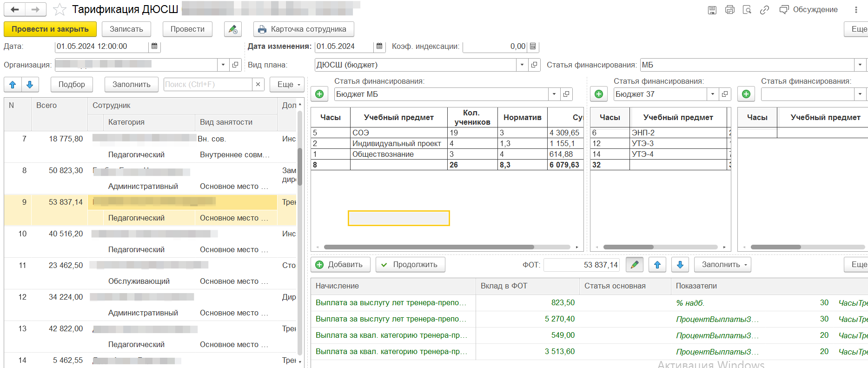The image size is (868, 368).
Task: Move employee row up with blue arrow
Action: 13,85
